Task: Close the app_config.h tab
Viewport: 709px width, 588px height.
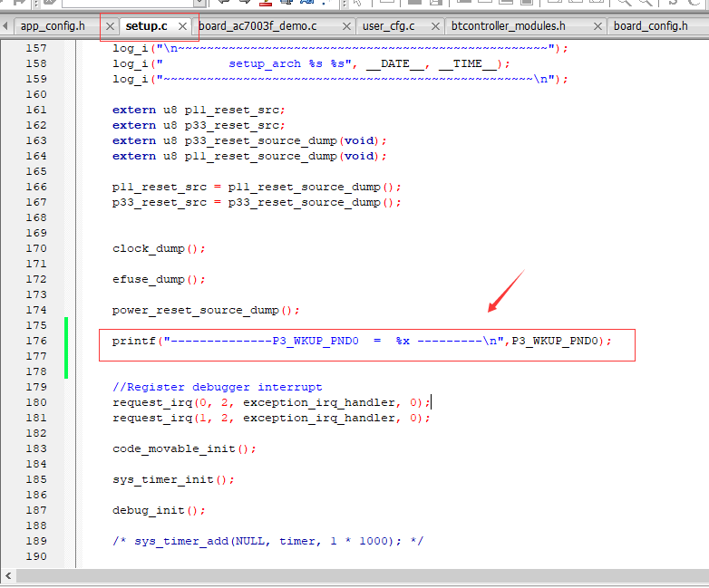Action: (x=110, y=26)
